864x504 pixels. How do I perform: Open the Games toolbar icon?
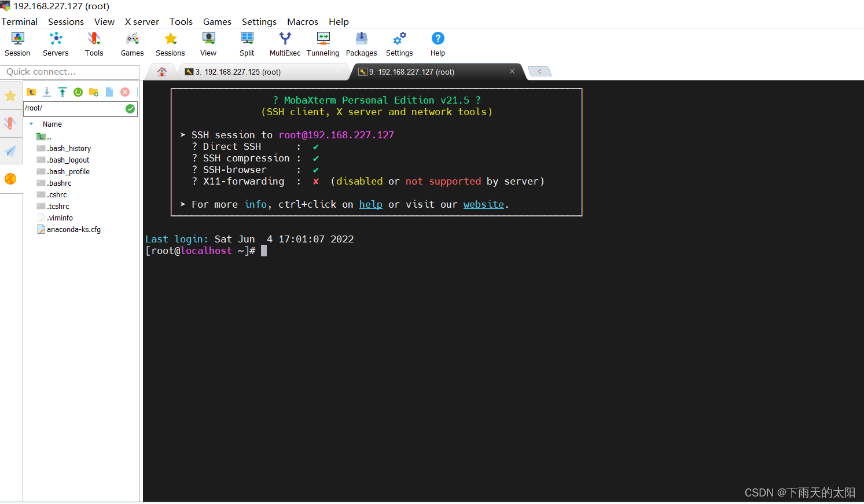pyautogui.click(x=132, y=44)
